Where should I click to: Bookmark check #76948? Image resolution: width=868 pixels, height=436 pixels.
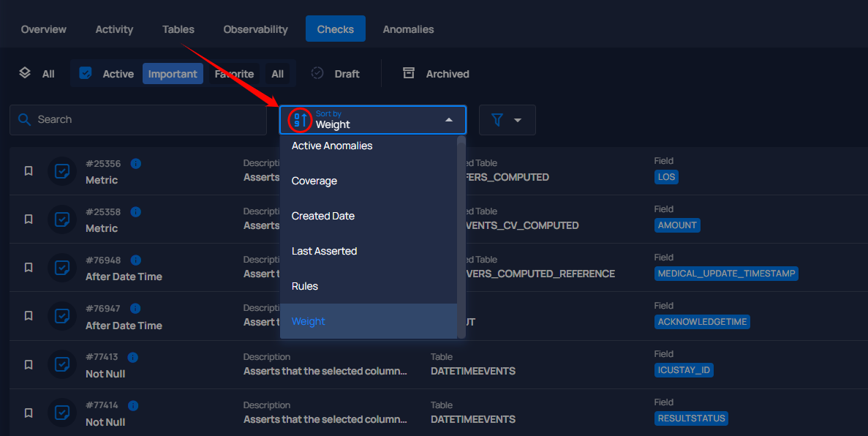[29, 268]
